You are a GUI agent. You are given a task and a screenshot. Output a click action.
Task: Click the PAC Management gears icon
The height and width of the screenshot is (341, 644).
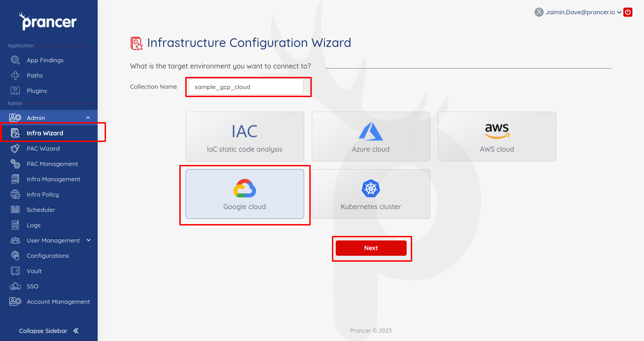coord(15,164)
